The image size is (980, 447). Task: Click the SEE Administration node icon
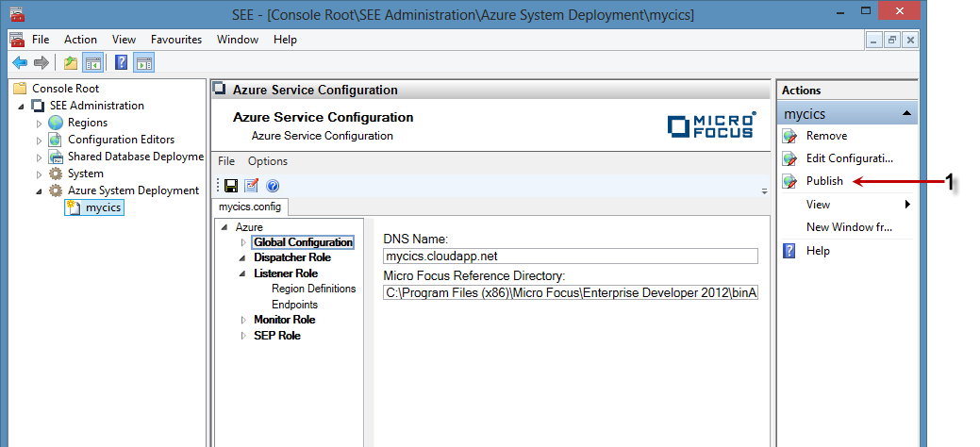pyautogui.click(x=38, y=106)
